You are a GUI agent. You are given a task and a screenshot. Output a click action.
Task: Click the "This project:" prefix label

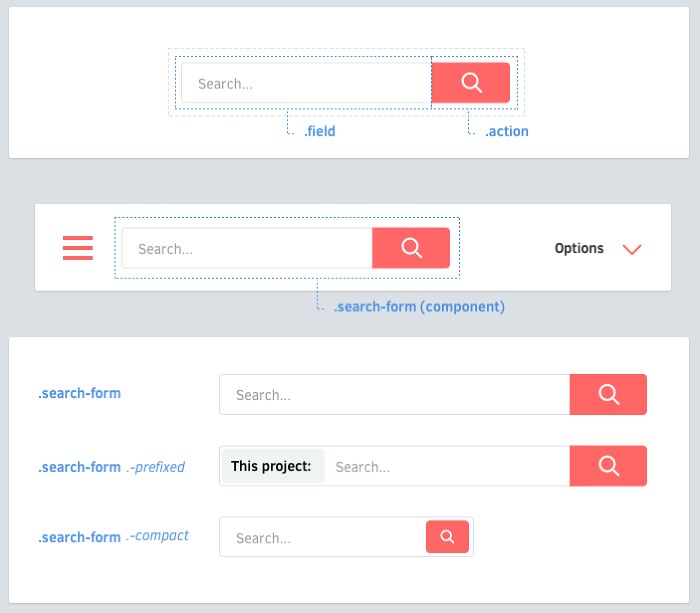tap(271, 466)
